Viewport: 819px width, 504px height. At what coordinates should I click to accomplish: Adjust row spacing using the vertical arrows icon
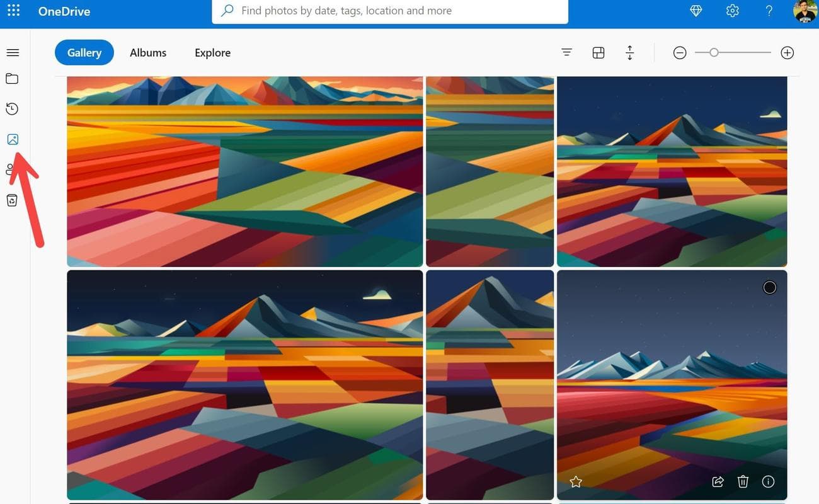click(629, 52)
